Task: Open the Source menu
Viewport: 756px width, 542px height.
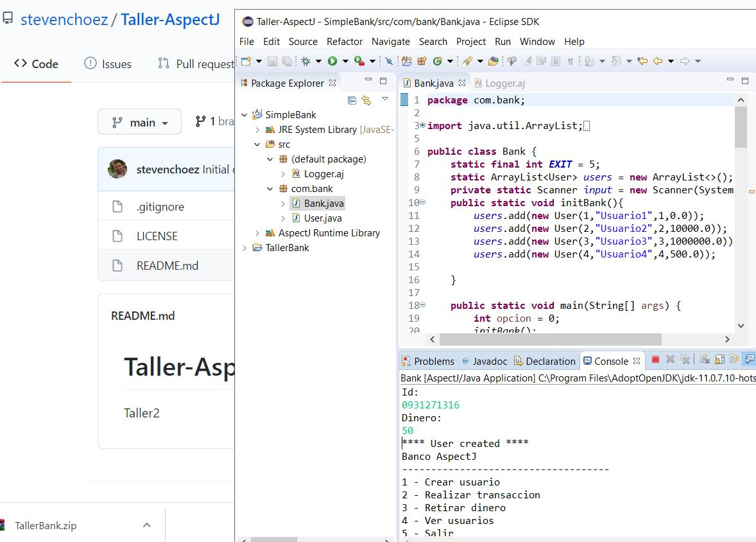Action: coord(303,42)
